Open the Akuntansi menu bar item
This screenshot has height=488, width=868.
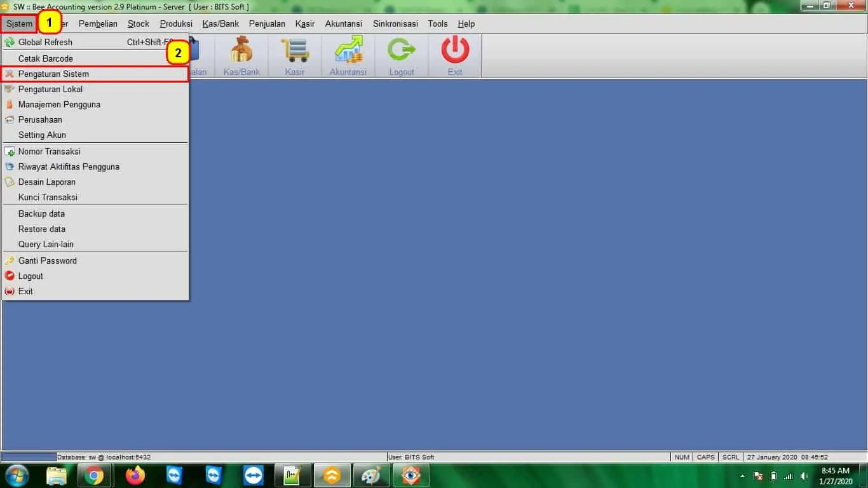click(344, 24)
